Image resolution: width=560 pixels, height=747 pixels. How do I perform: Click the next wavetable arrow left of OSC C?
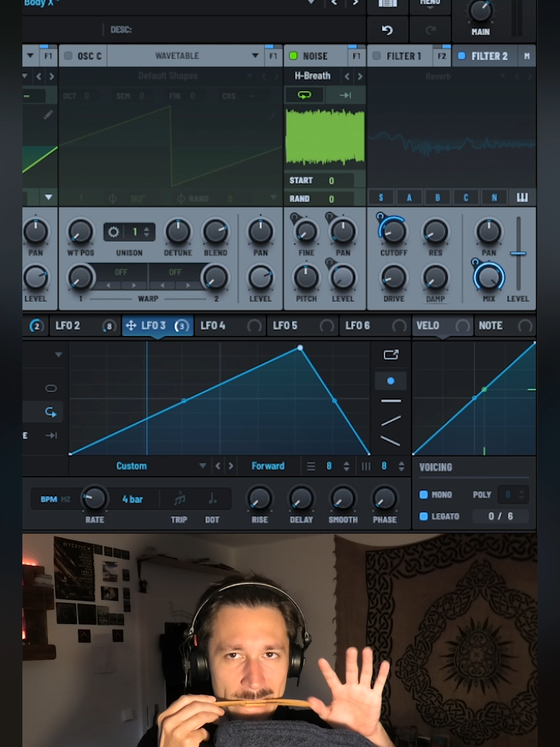51,76
